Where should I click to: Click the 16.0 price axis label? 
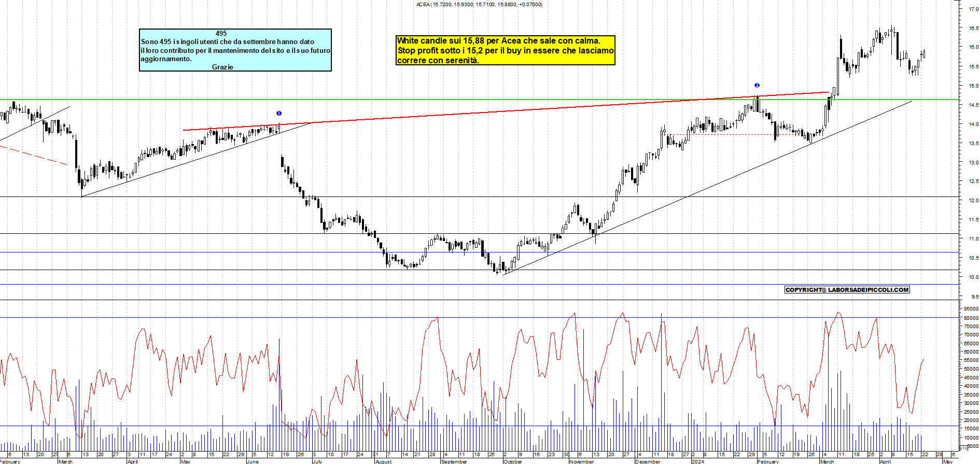click(x=974, y=47)
